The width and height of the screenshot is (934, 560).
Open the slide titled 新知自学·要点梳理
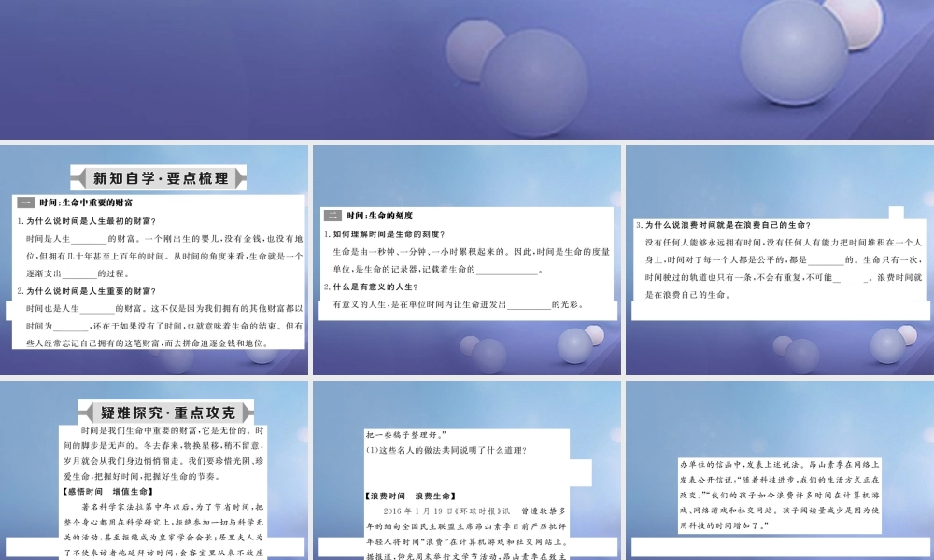154,259
